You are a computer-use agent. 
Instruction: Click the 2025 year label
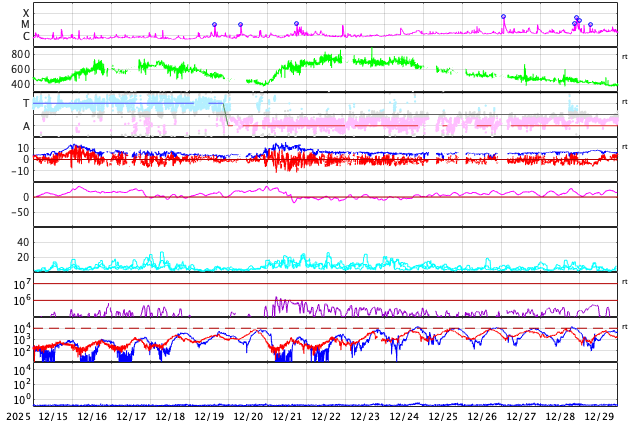pyautogui.click(x=16, y=416)
